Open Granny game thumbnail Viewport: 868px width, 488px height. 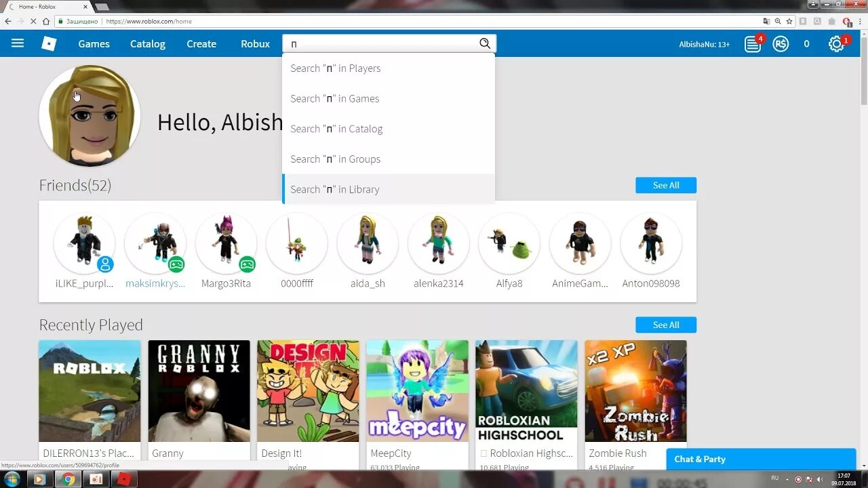click(x=199, y=391)
